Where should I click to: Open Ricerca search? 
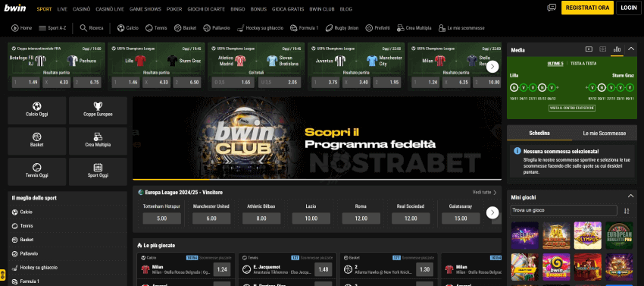92,28
